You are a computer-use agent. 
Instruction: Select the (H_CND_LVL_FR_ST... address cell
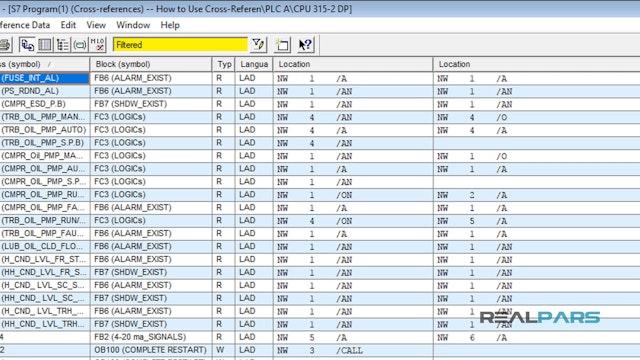pyautogui.click(x=44, y=260)
